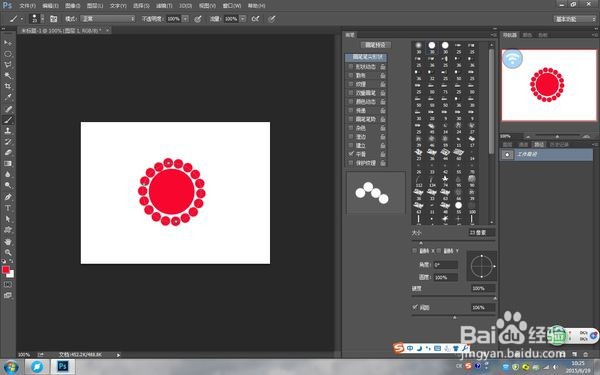Switch to the Navigator (导航器) tab
Screen dimensions: 600x375
[509, 35]
